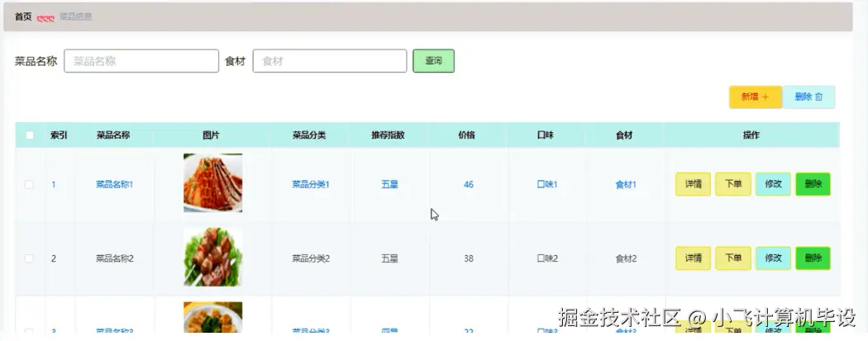Click the 索引 column header
This screenshot has width=868, height=341.
coord(60,135)
